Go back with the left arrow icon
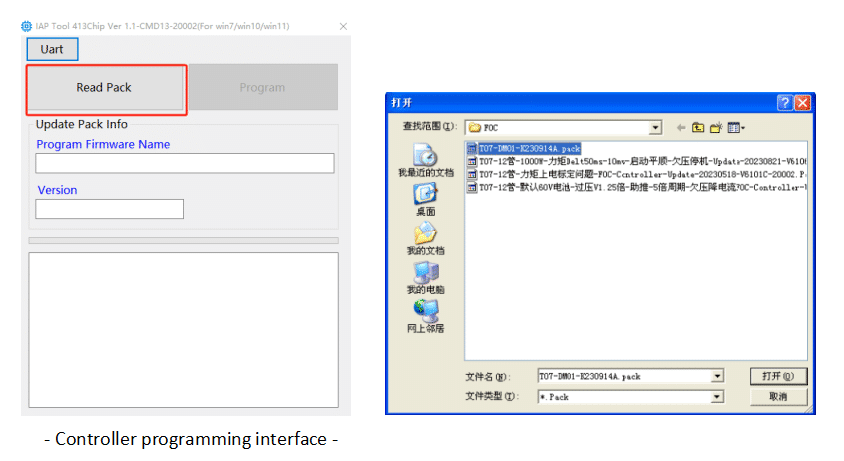The image size is (844, 461). 680,128
